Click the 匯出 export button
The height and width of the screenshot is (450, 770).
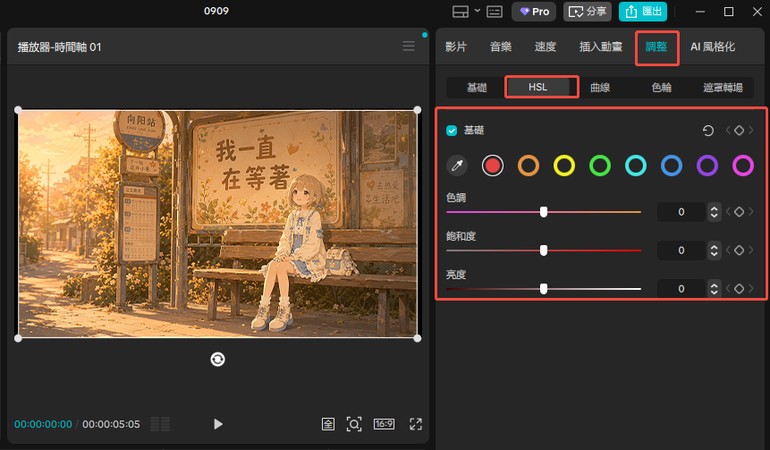click(643, 11)
